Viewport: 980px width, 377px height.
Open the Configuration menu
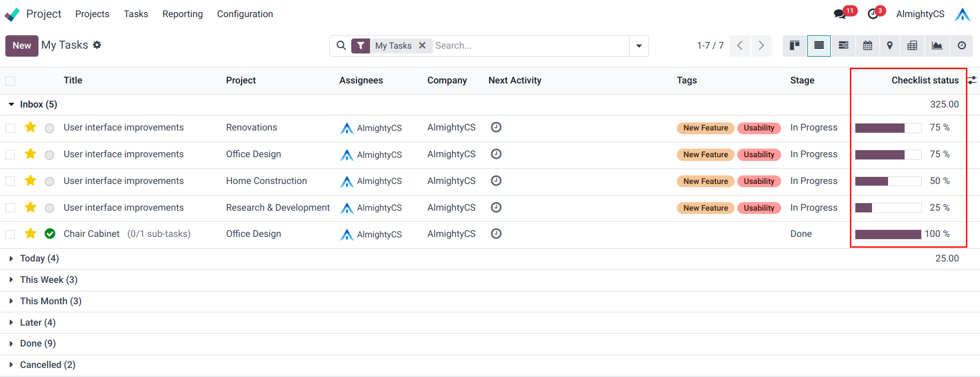(245, 14)
